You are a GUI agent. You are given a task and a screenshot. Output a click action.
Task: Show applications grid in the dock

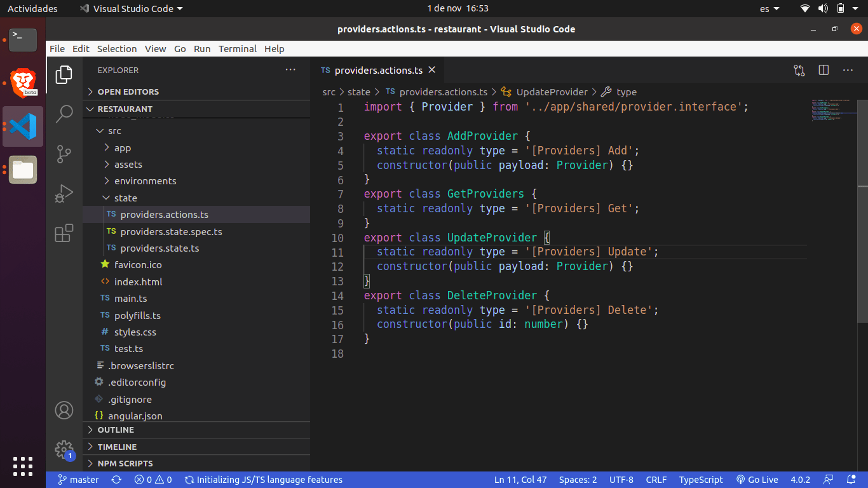23,466
